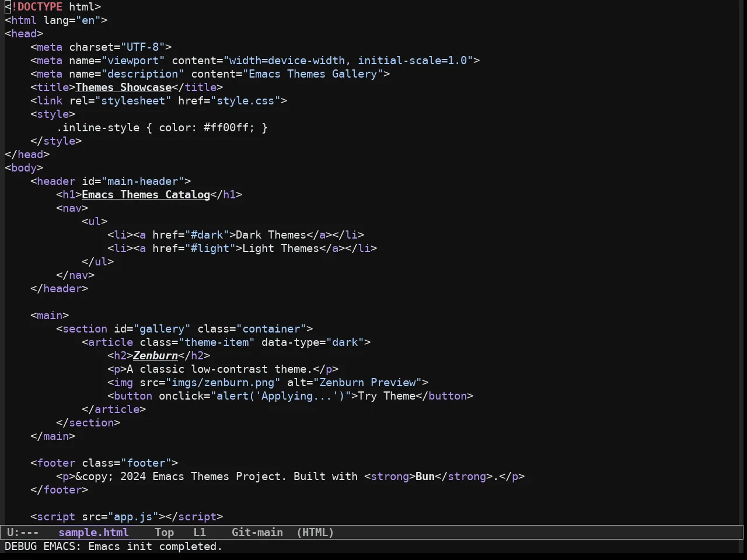Click the Try Theme button label text
Screen dimensions: 747x560
pos(387,396)
